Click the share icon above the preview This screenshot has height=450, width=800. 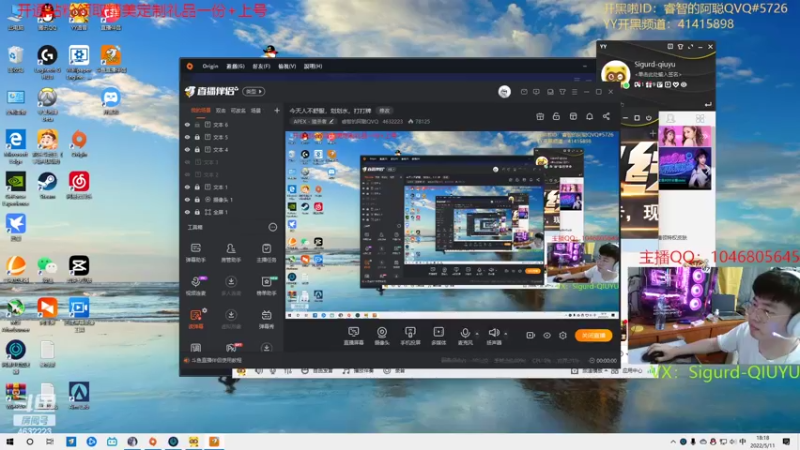coord(606,116)
